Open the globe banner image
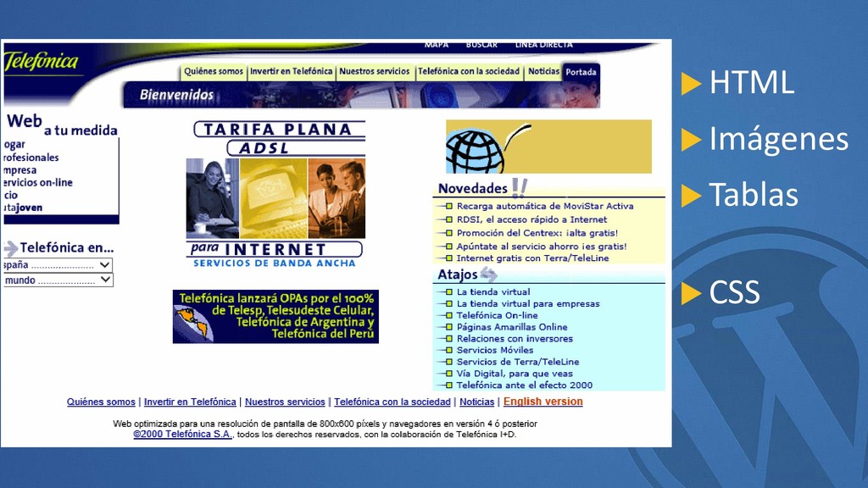868x488 pixels. coord(548,147)
